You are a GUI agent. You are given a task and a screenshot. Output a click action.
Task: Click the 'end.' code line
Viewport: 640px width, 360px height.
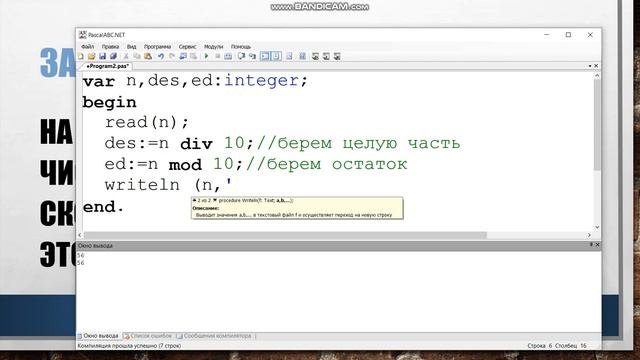pyautogui.click(x=103, y=207)
